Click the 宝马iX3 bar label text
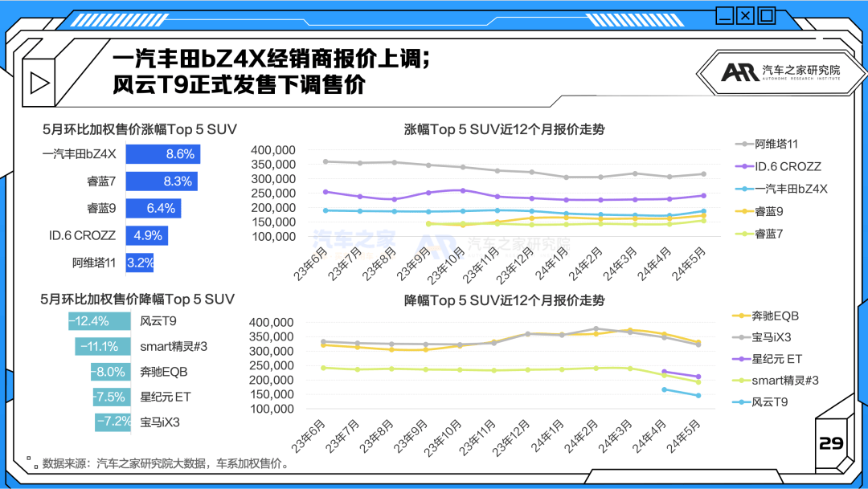Screen dimensions: 868x489 (x=160, y=422)
